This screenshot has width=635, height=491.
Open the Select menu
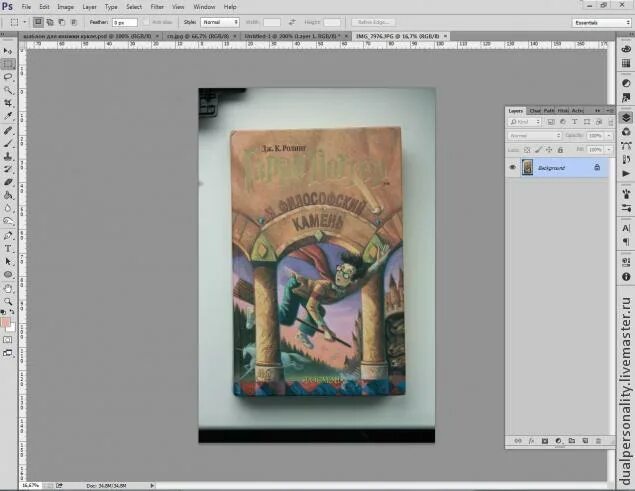(134, 7)
